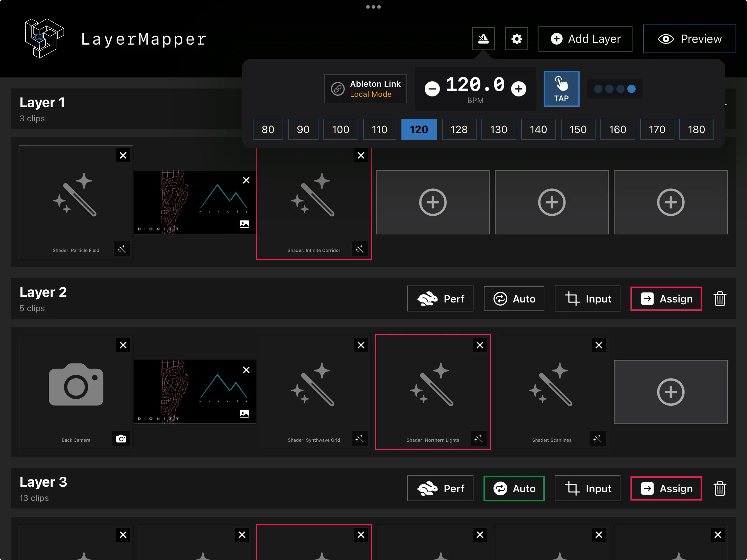The width and height of the screenshot is (747, 560).
Task: Open Input crop for Layer 3
Action: 587,488
